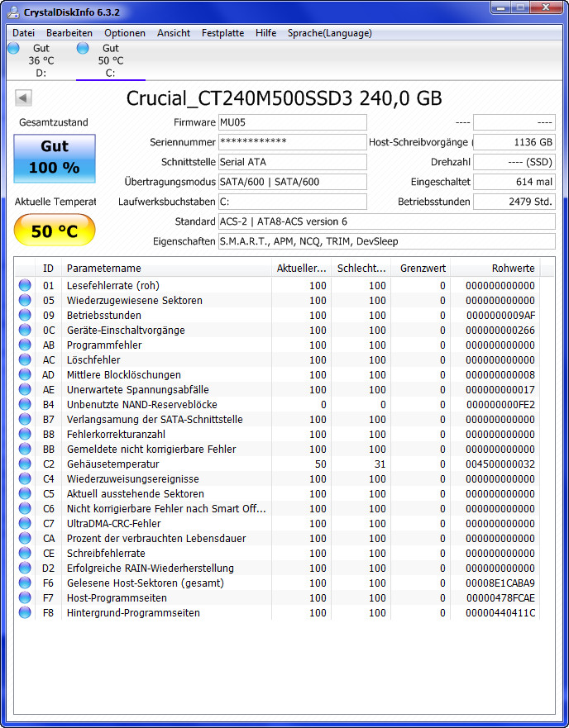This screenshot has width=569, height=728.
Task: Click the Betriebsstunden value 2479 Std.
Action: 514,202
